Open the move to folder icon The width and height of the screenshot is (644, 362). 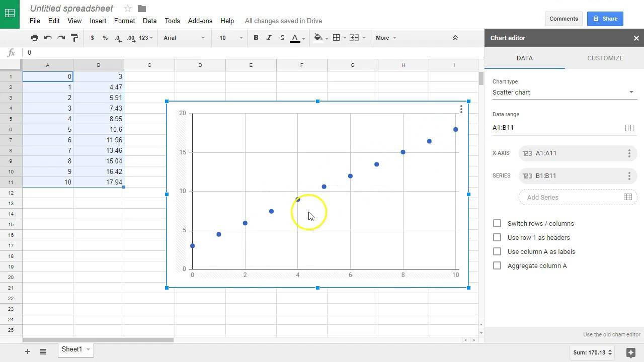pyautogui.click(x=142, y=9)
